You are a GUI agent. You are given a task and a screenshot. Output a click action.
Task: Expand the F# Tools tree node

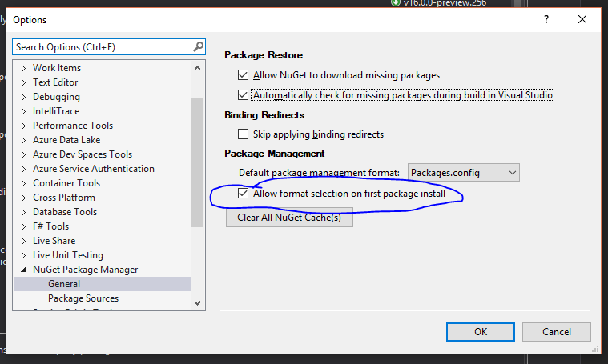23,226
